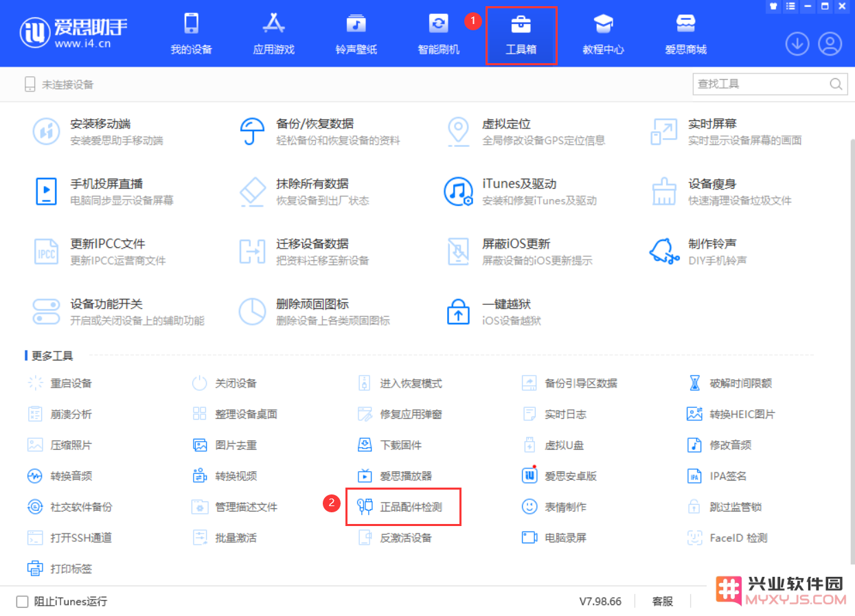Viewport: 855px width, 616px height.
Task: Open 转换HEIC图片 tool
Action: coord(731,414)
